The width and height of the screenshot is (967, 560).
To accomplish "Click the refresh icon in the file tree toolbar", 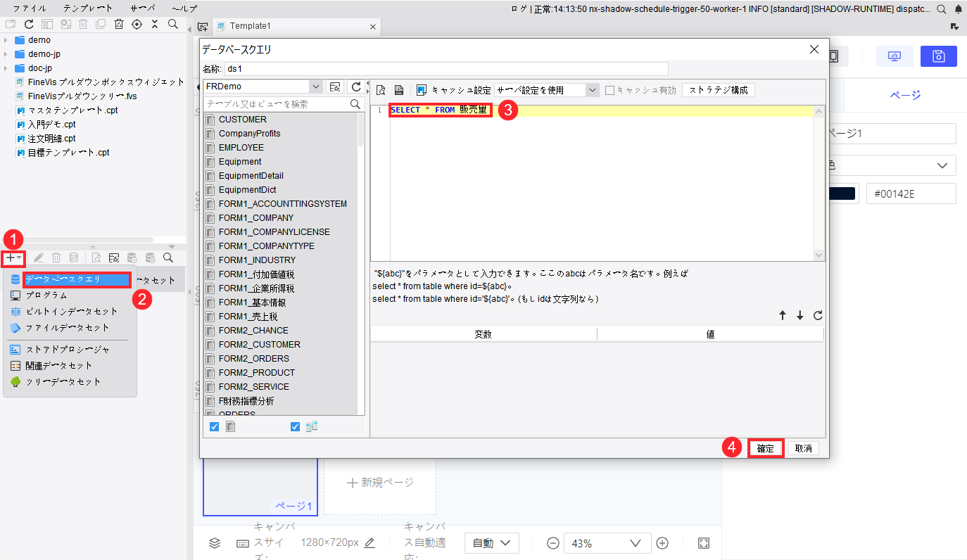I will click(x=29, y=24).
